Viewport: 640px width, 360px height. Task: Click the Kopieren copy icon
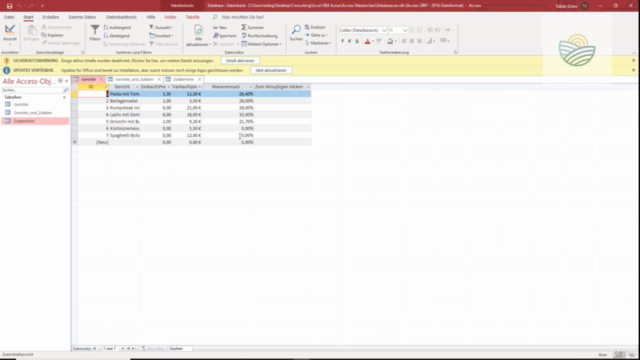[44, 35]
